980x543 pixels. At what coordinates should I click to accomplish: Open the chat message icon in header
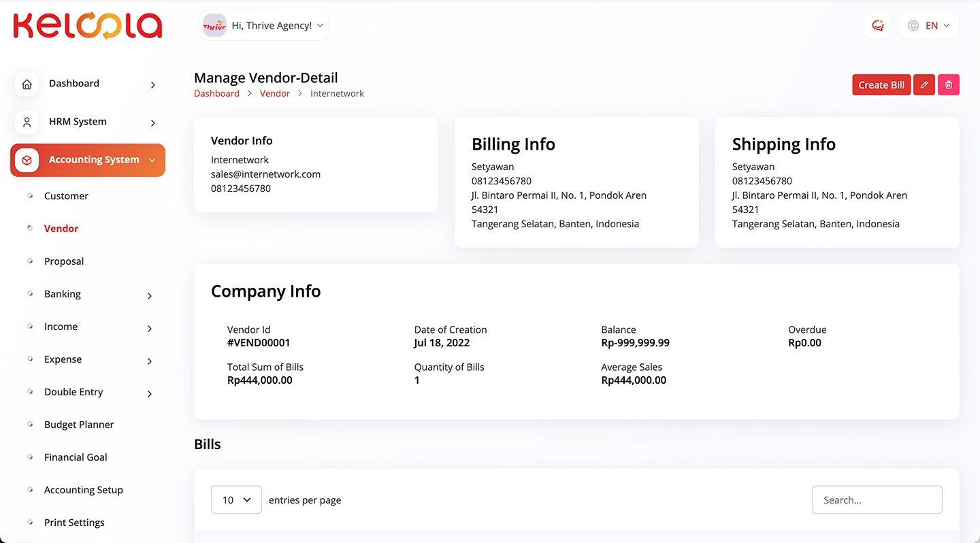(877, 26)
